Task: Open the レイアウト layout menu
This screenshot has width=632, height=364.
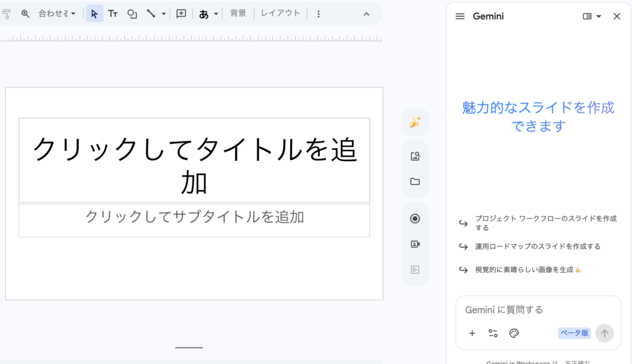Action: pos(280,14)
